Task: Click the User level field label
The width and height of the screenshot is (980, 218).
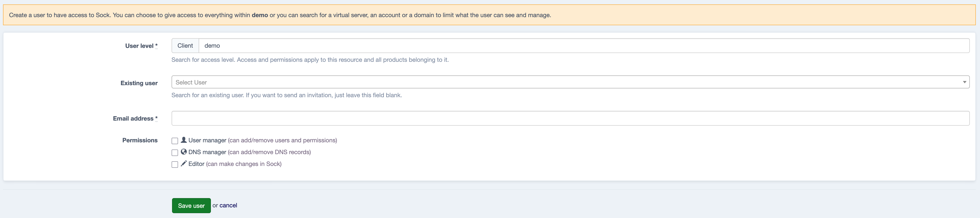Action: 139,46
